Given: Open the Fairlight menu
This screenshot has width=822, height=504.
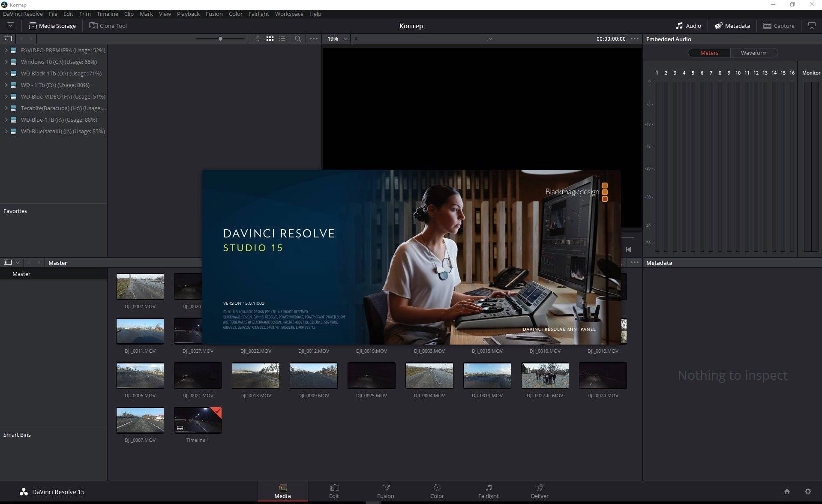Looking at the screenshot, I should 258,14.
